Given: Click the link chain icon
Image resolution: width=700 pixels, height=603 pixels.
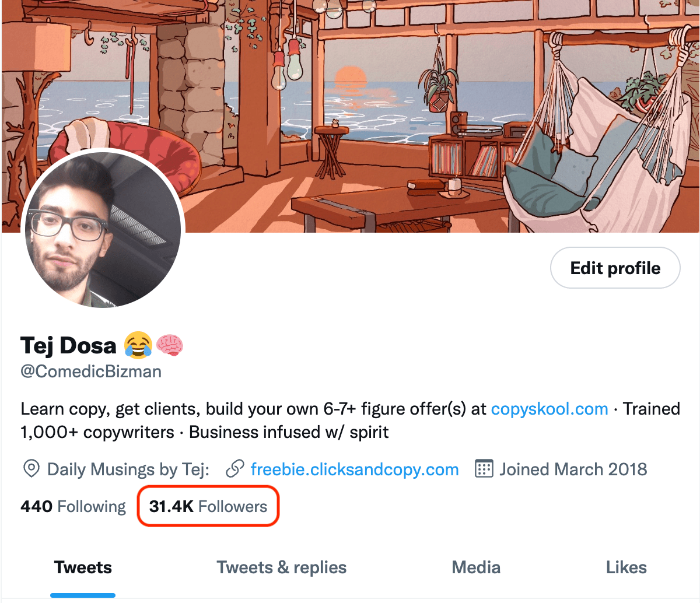Looking at the screenshot, I should tap(235, 469).
